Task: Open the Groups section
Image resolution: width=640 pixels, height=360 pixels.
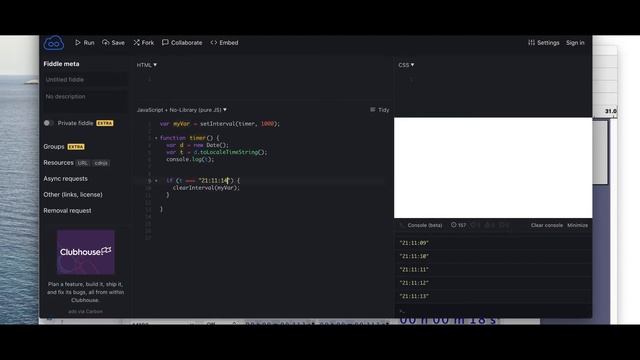Action: pos(54,147)
